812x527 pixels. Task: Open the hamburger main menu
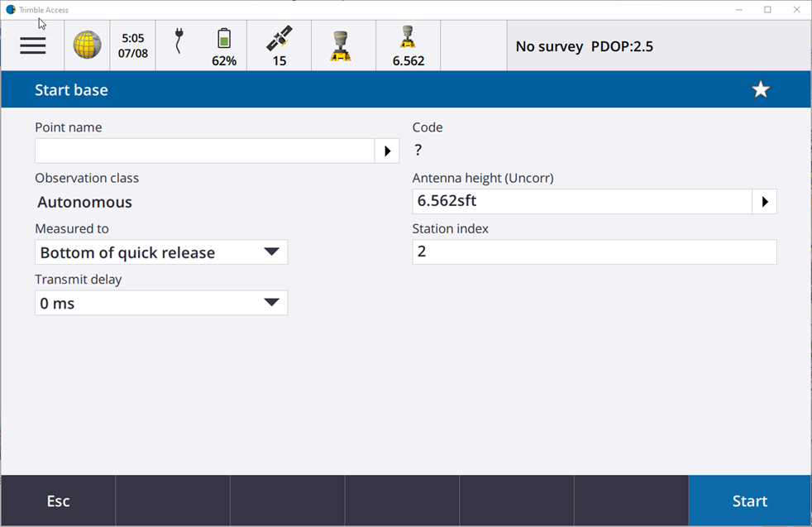33,46
